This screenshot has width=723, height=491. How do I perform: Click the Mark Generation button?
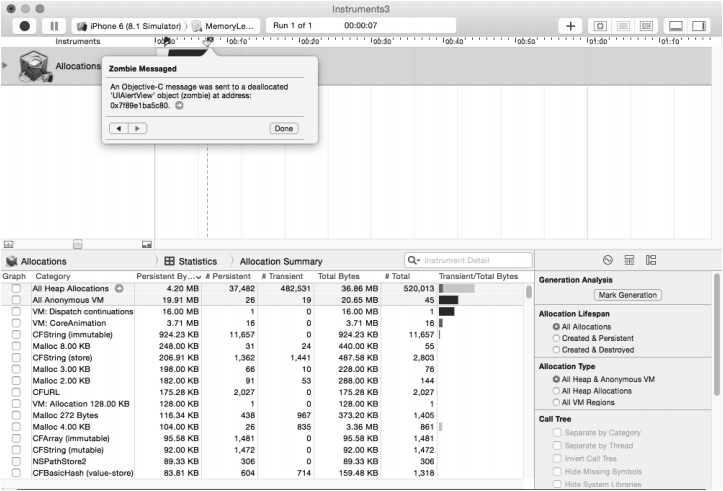[627, 295]
